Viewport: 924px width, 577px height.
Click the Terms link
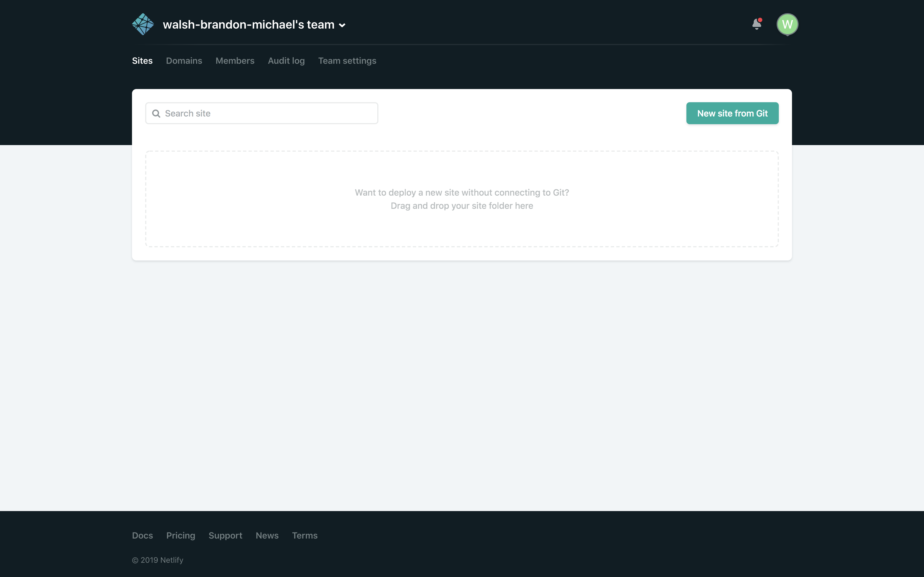point(305,536)
